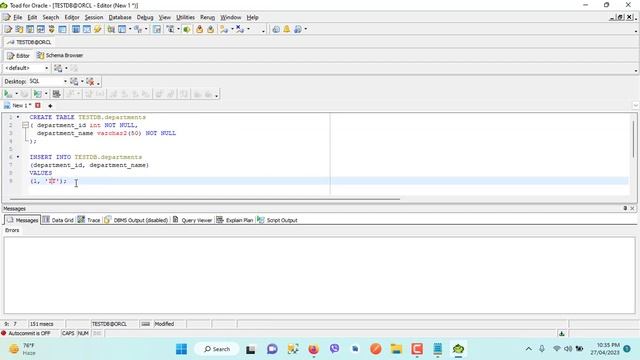Switch to the Script Output tab
The width and height of the screenshot is (640, 360).
[x=277, y=220]
